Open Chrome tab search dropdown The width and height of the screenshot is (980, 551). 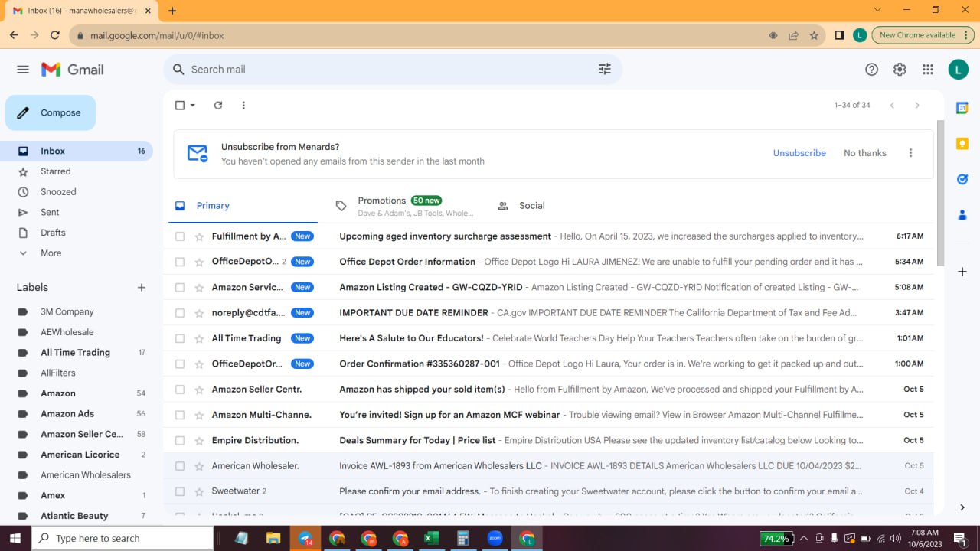coord(877,10)
